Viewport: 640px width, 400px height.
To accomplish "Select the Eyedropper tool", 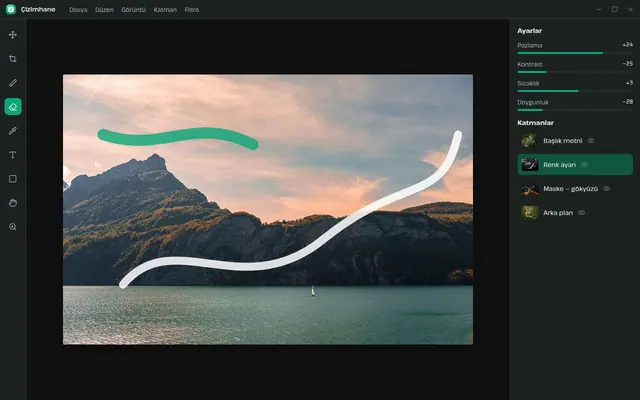I will click(13, 131).
